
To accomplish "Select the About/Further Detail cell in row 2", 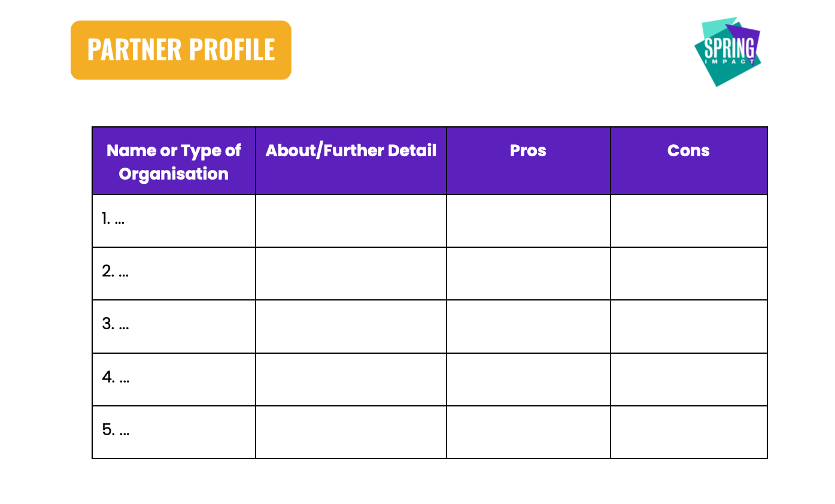I will tap(351, 274).
